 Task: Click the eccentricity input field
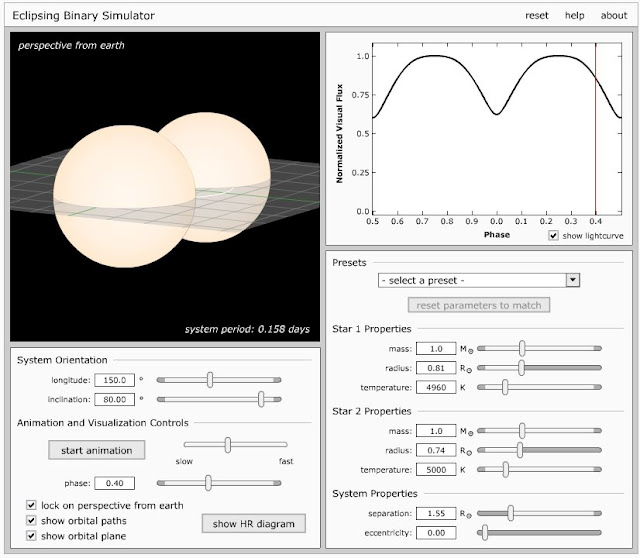click(436, 533)
